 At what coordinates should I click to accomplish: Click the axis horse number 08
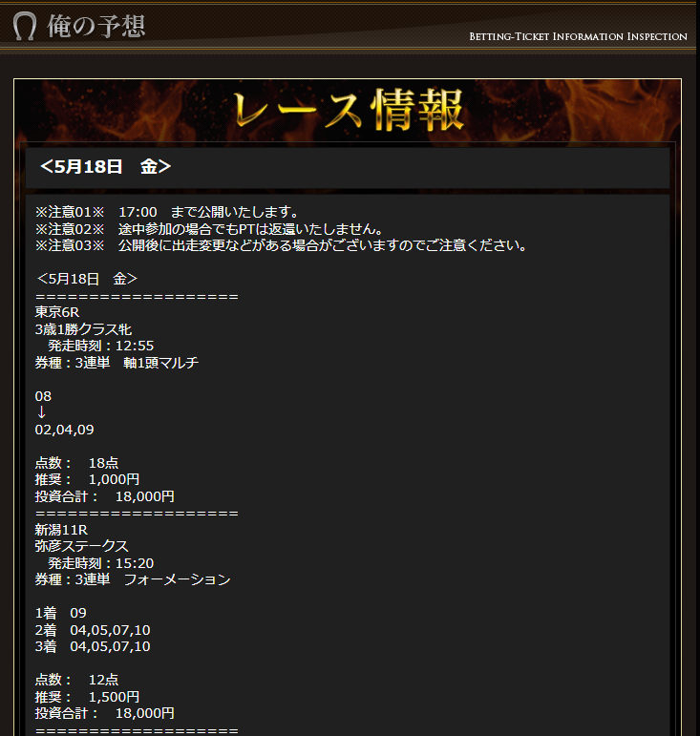pos(43,396)
